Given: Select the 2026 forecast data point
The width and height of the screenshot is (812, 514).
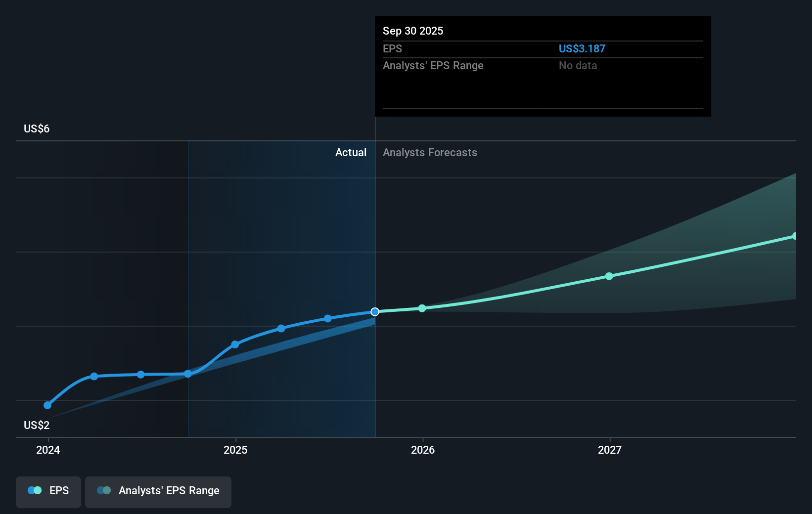Looking at the screenshot, I should click(422, 308).
